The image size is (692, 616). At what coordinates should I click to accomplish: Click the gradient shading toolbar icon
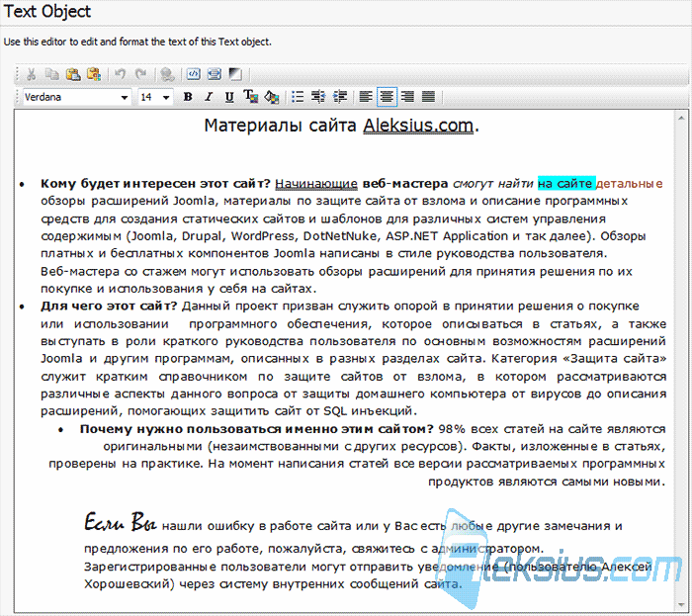(235, 74)
